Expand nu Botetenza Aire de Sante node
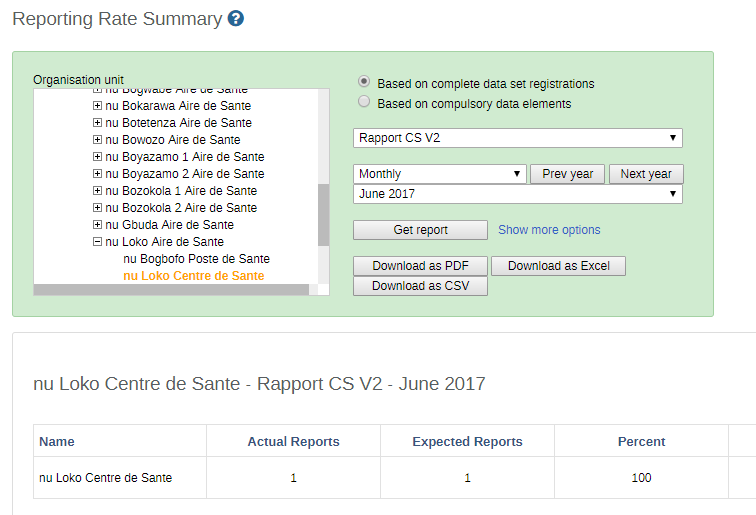Viewport: 756px width, 515px height. coord(97,123)
